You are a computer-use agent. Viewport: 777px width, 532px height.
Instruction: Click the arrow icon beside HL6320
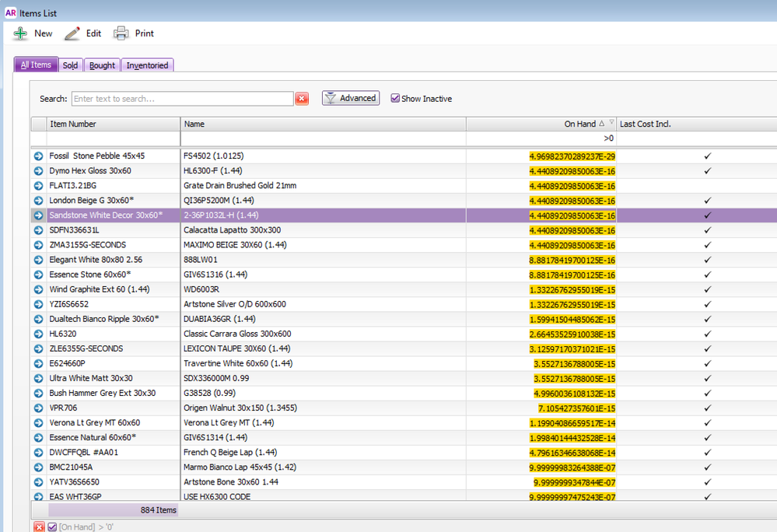(38, 334)
